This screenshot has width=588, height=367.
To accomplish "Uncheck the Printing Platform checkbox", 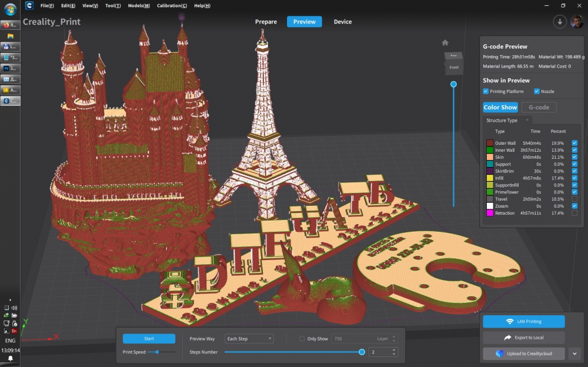I will (486, 91).
